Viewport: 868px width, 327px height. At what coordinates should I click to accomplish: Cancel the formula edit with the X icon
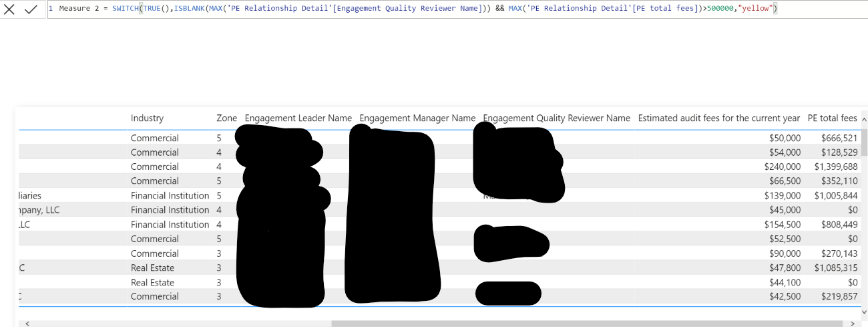[x=9, y=9]
